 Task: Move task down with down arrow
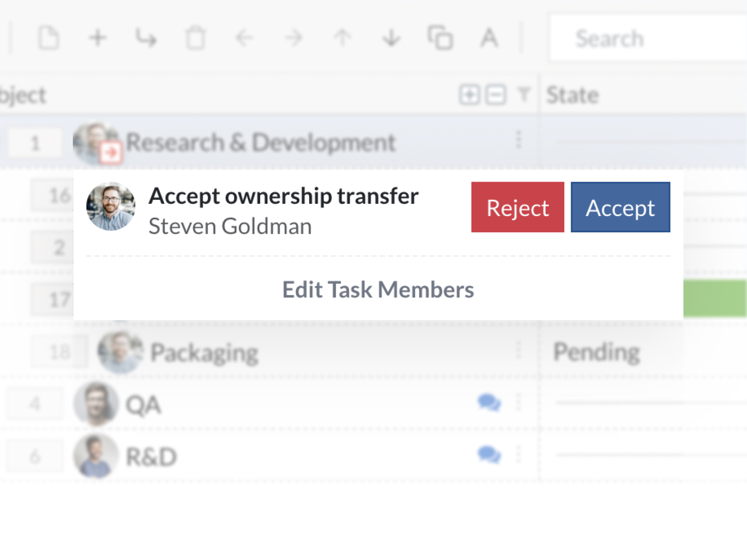pyautogui.click(x=391, y=38)
